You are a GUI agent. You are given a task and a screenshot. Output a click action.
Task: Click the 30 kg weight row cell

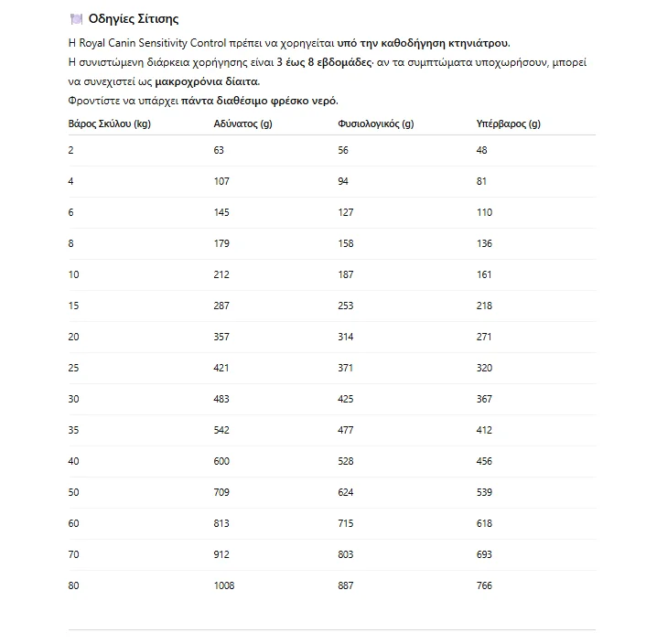[x=73, y=399]
